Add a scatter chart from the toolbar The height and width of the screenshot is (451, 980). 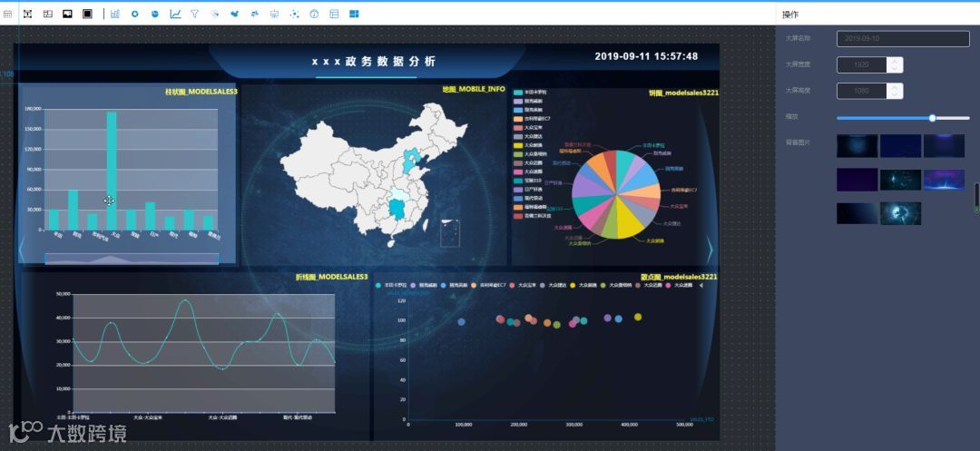(294, 14)
